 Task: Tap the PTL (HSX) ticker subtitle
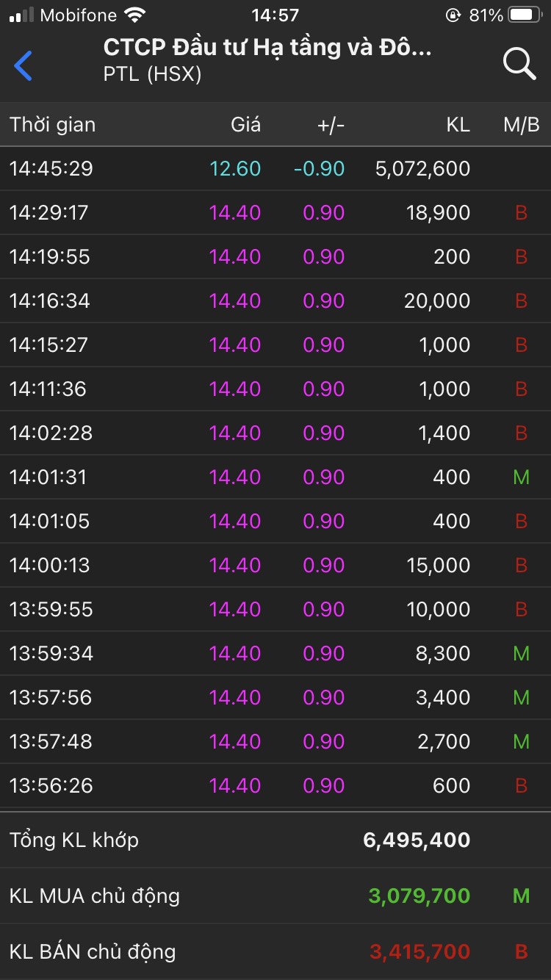[x=153, y=74]
